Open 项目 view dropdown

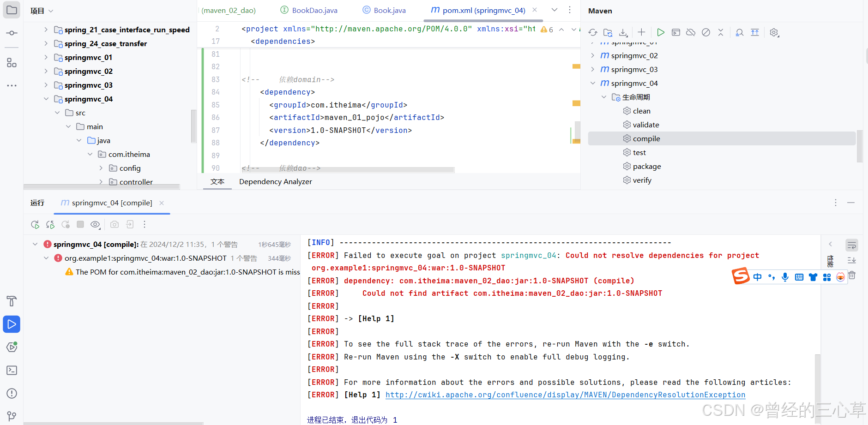coord(42,11)
